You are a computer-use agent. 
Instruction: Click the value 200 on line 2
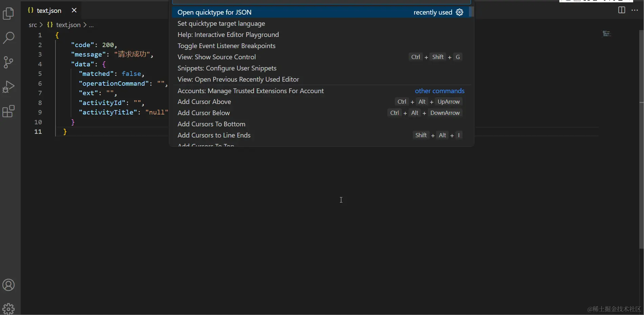tap(108, 45)
